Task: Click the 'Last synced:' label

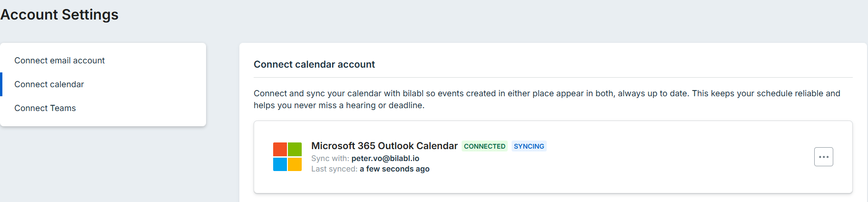Action: (x=334, y=169)
